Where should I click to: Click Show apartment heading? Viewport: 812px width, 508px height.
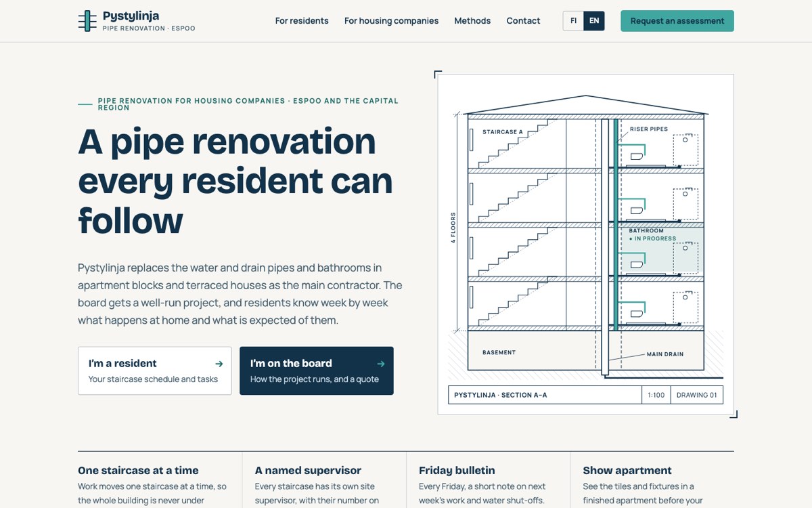(x=627, y=471)
